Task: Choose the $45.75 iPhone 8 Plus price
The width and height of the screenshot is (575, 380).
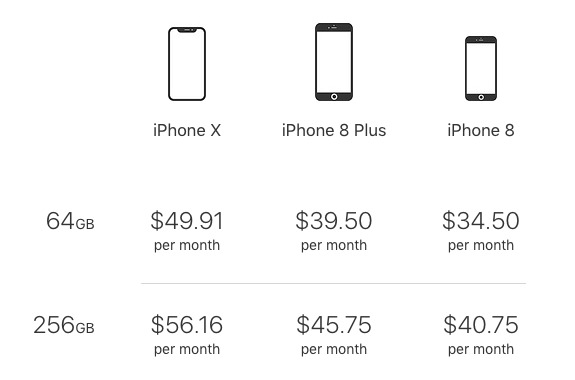Action: [x=334, y=325]
